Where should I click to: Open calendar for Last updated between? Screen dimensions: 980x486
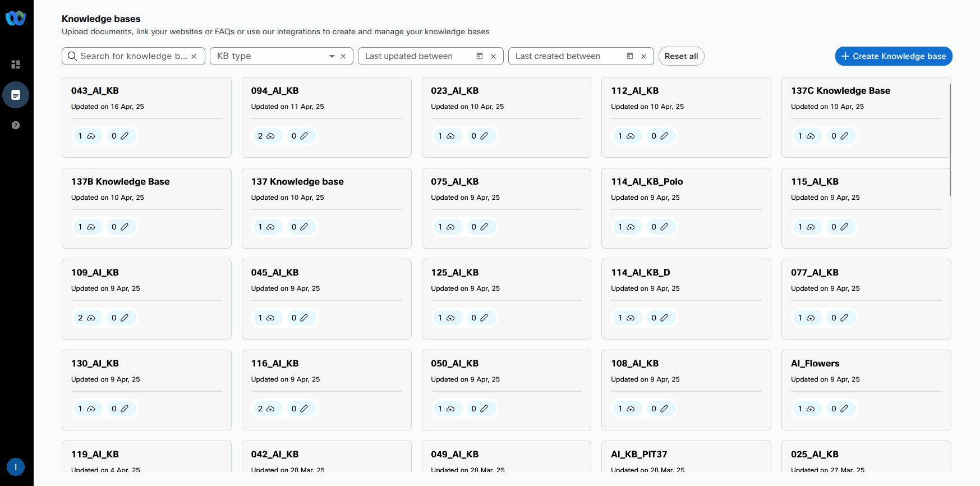click(x=480, y=56)
